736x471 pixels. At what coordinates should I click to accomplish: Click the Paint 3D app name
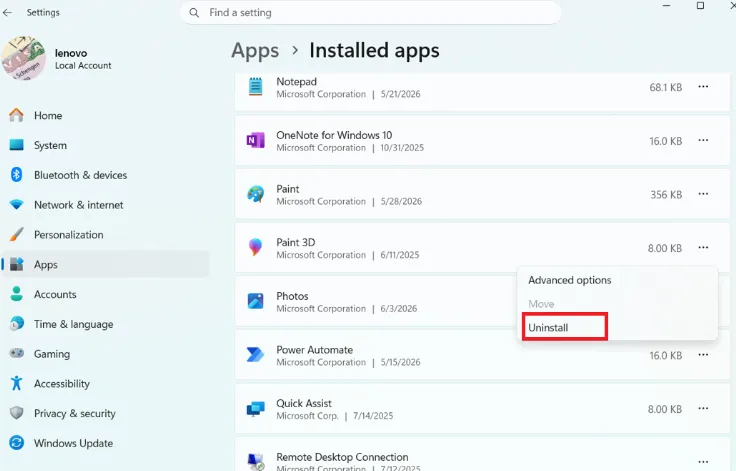click(296, 242)
